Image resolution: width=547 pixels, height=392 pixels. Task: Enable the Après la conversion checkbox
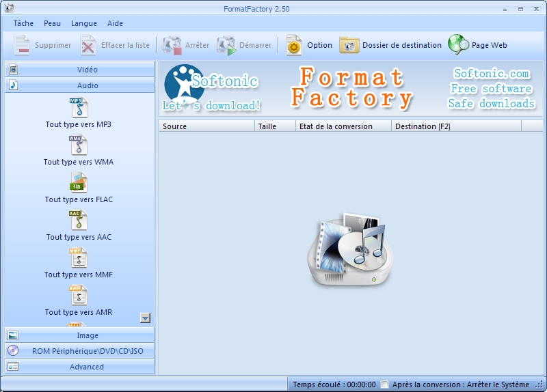(x=384, y=384)
